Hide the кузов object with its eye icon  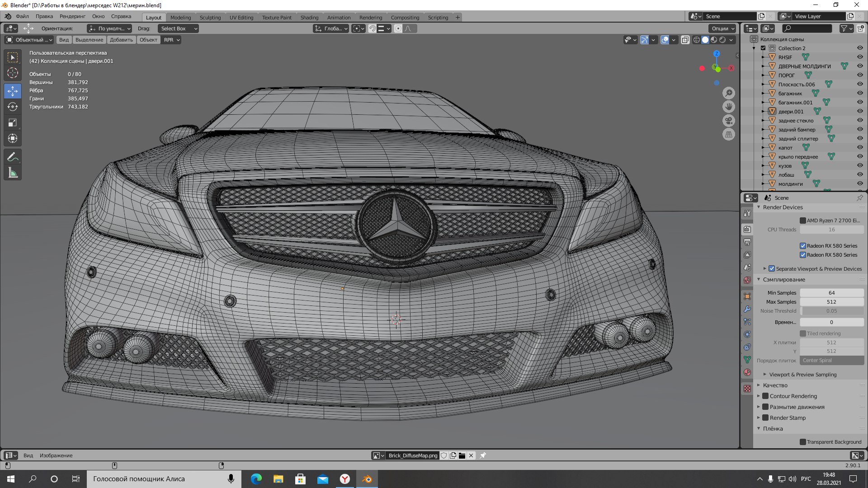860,165
